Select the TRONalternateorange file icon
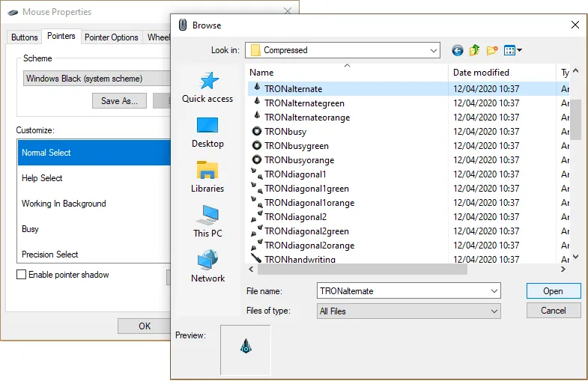This screenshot has width=588, height=390. tap(257, 116)
